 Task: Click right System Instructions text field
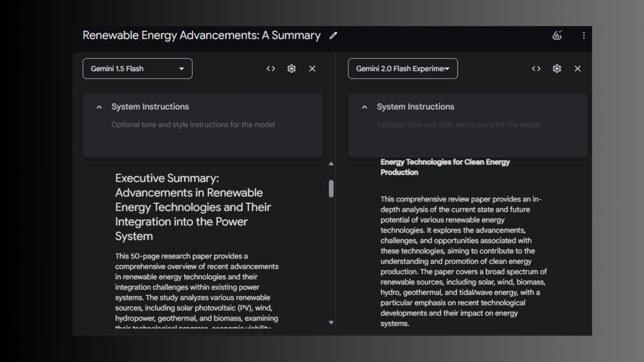pos(458,125)
